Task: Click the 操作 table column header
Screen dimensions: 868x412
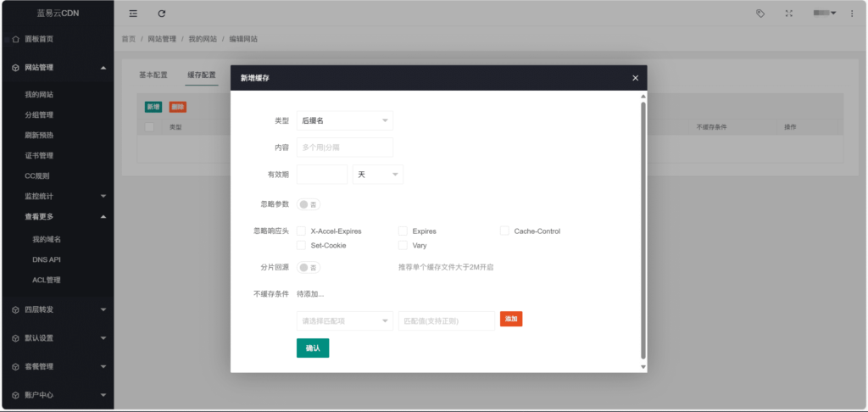Action: point(790,127)
